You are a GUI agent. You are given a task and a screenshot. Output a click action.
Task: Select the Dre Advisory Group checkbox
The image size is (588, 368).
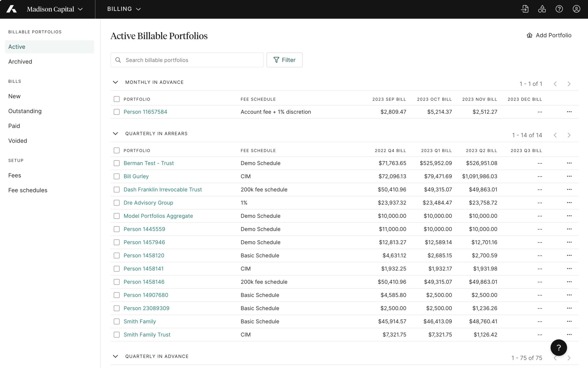(x=117, y=203)
